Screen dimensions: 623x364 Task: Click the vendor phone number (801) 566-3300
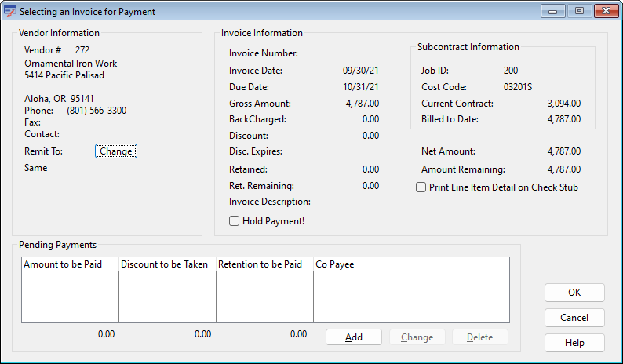click(95, 111)
